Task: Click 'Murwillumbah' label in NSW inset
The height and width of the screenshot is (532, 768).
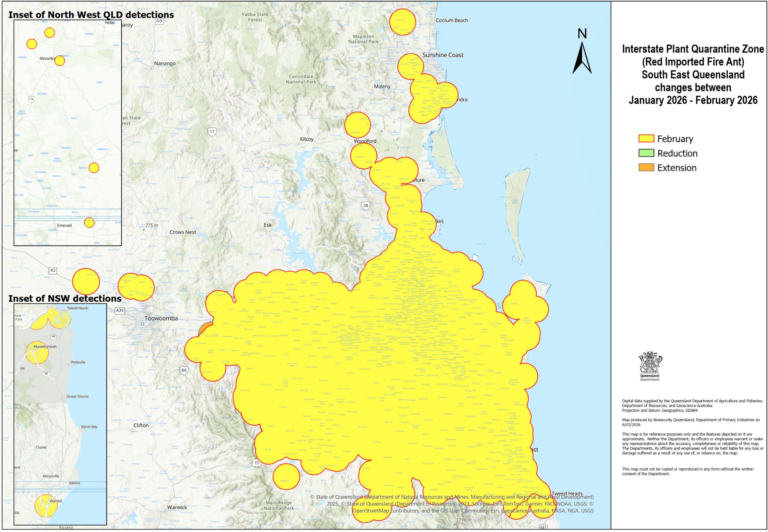Action: (45, 347)
